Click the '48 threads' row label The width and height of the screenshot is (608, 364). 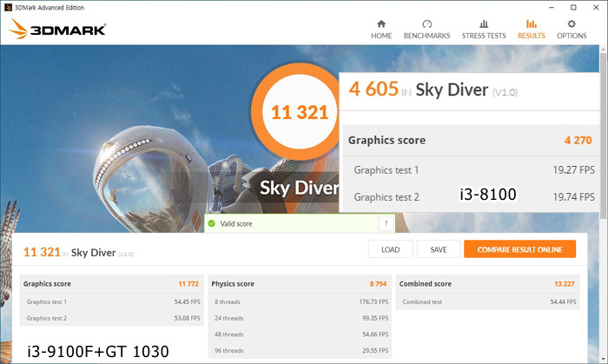point(228,334)
